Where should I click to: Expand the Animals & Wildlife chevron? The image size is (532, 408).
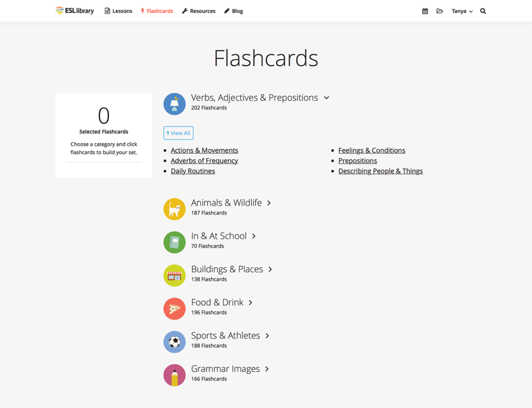pyautogui.click(x=269, y=203)
